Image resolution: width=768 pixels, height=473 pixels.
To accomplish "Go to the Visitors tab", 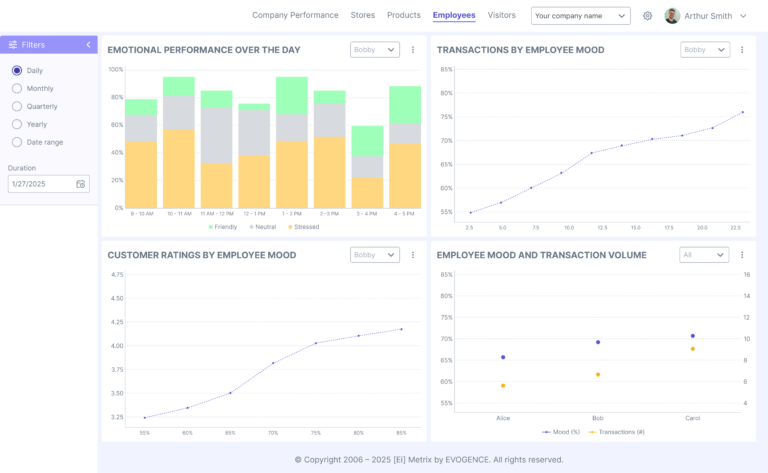I will (501, 15).
